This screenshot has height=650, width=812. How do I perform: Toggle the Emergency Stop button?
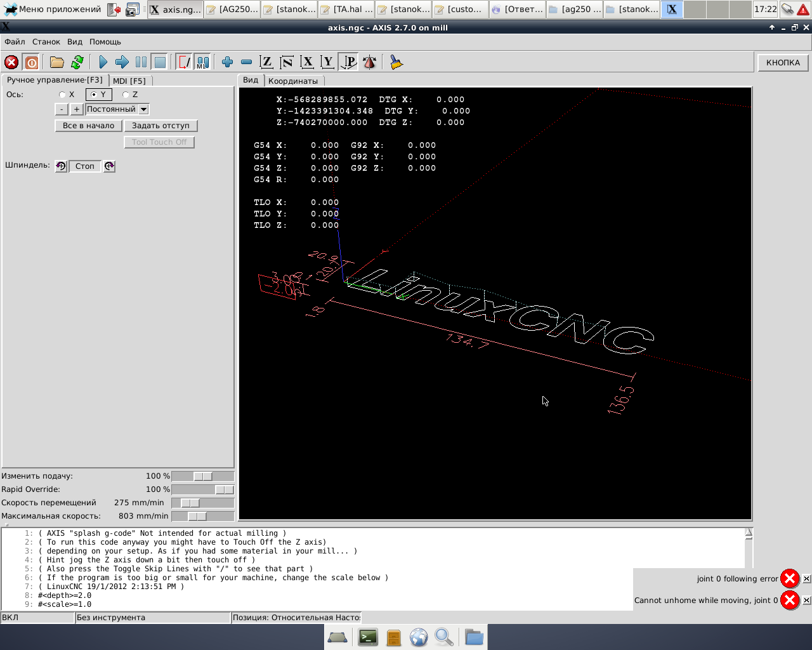(11, 62)
